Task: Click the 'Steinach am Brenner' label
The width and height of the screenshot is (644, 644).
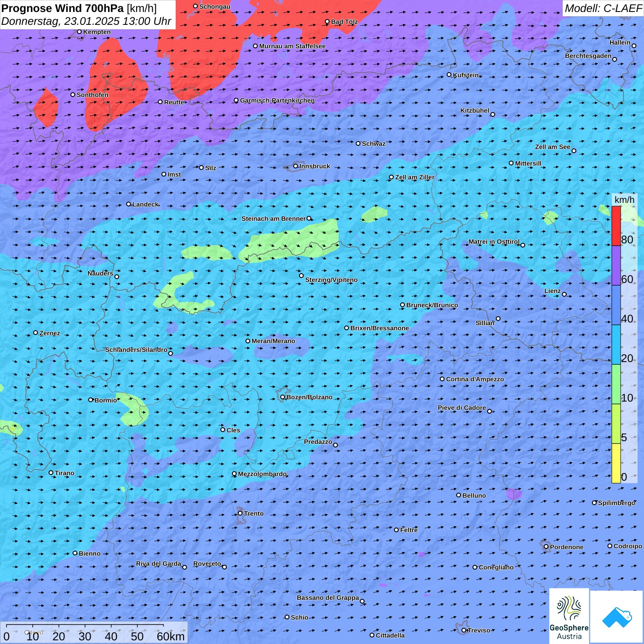Action: point(274,218)
